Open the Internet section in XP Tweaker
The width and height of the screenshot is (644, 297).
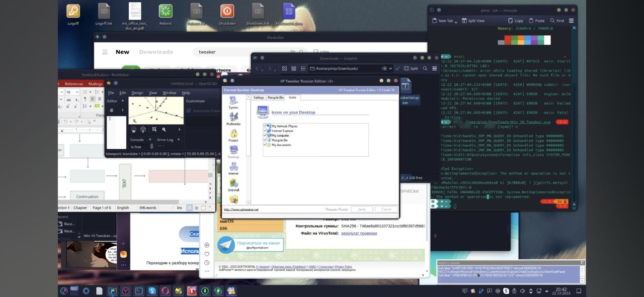(233, 168)
